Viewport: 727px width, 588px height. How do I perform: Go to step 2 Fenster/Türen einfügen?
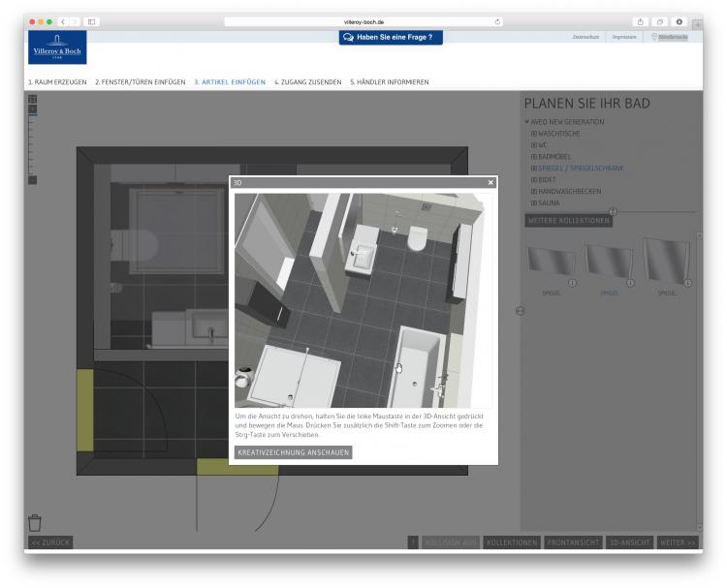click(140, 82)
